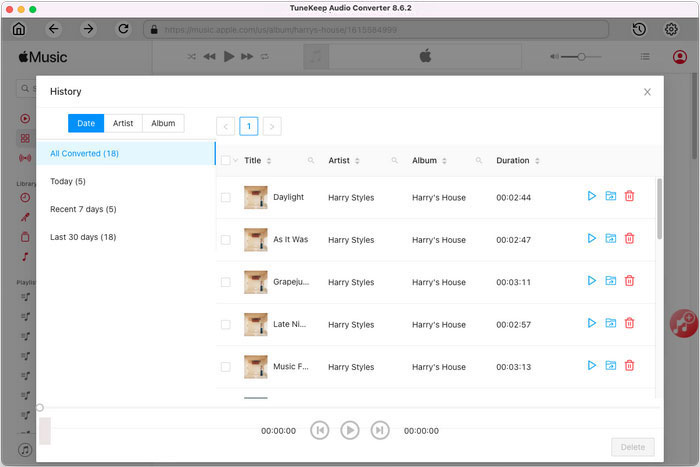Open output folder for As It Was
The image size is (700, 467).
610,238
